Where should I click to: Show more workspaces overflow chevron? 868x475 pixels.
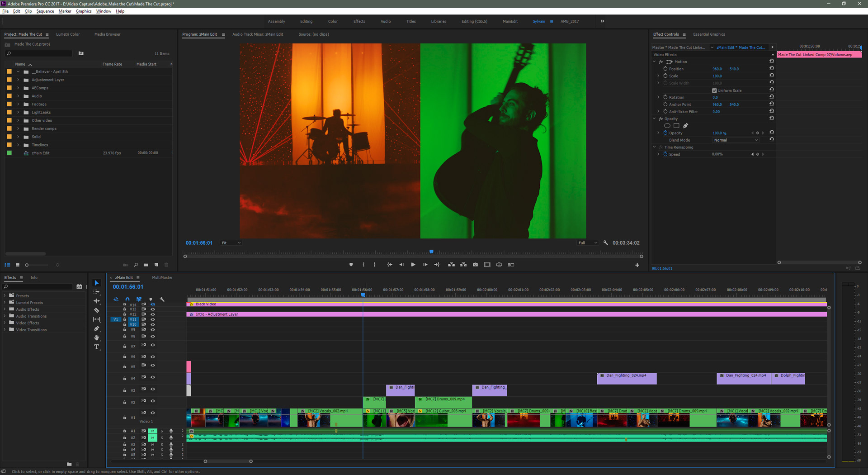click(x=602, y=21)
